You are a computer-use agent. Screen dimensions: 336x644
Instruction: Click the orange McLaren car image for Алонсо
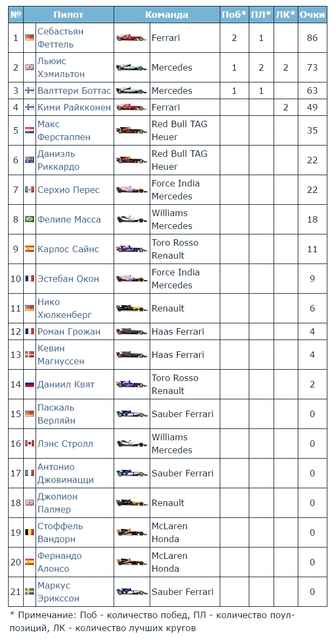coord(131,562)
